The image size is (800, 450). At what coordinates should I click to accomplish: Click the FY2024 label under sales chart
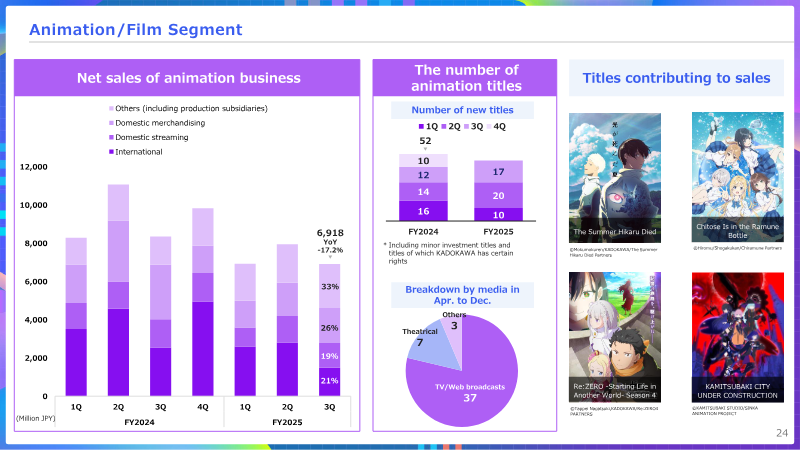(139, 422)
